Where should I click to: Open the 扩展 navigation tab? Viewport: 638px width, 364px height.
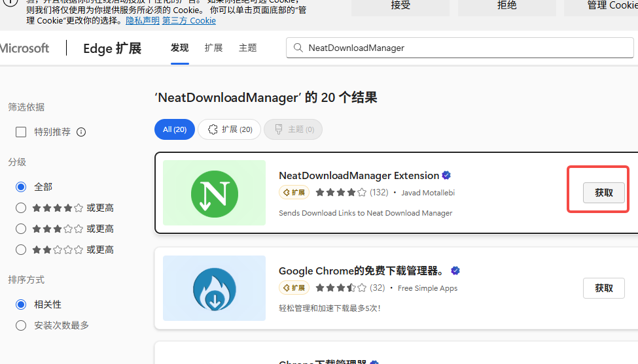(x=213, y=48)
